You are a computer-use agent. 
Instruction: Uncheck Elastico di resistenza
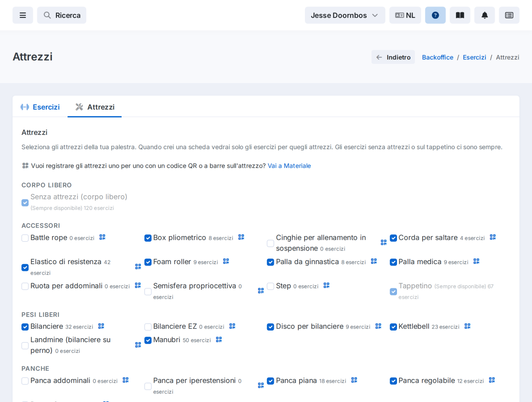[25, 267]
